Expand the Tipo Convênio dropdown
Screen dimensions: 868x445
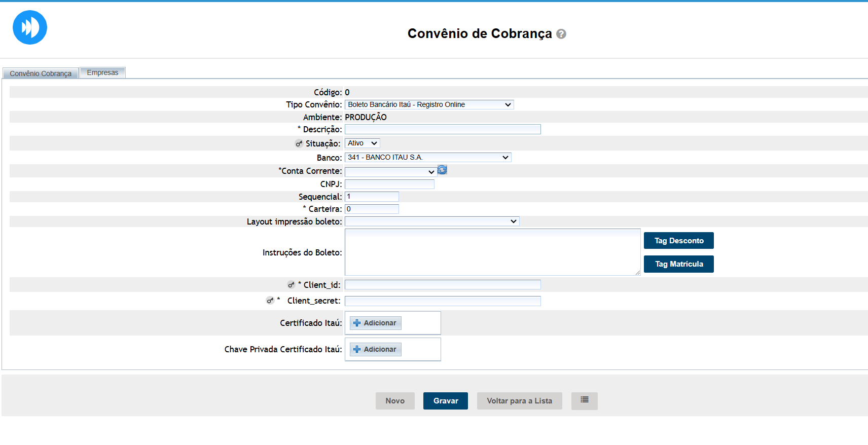(x=429, y=104)
